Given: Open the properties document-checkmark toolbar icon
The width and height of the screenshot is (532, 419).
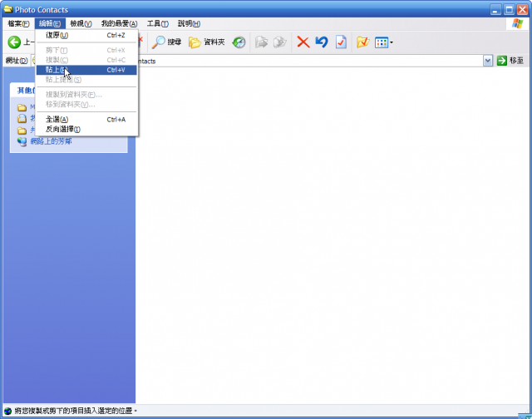Looking at the screenshot, I should [341, 42].
